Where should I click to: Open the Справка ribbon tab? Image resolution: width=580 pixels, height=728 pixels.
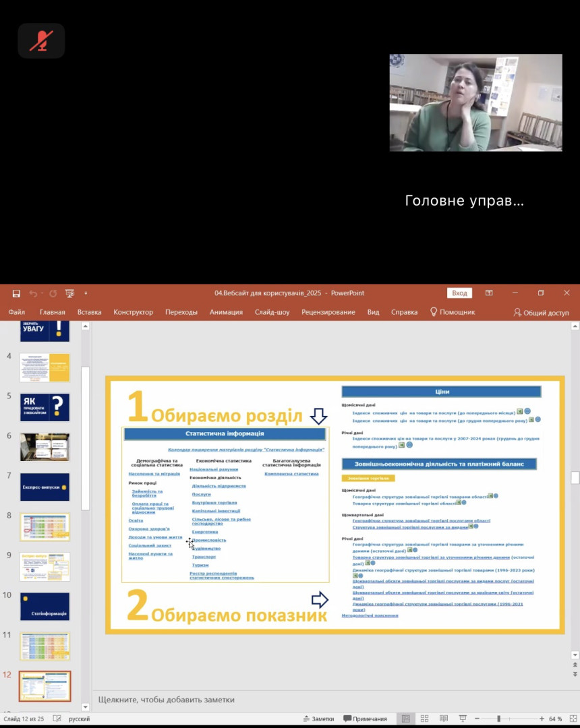coord(404,312)
